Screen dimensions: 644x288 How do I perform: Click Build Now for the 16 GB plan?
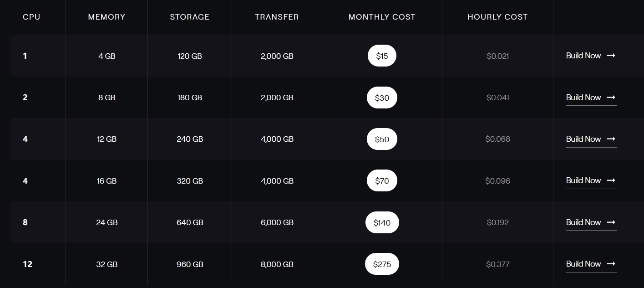tap(583, 180)
